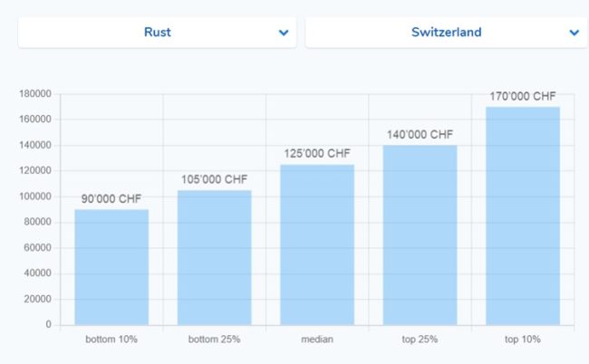
Task: Open the Switzerland country dropdown
Action: 446,33
